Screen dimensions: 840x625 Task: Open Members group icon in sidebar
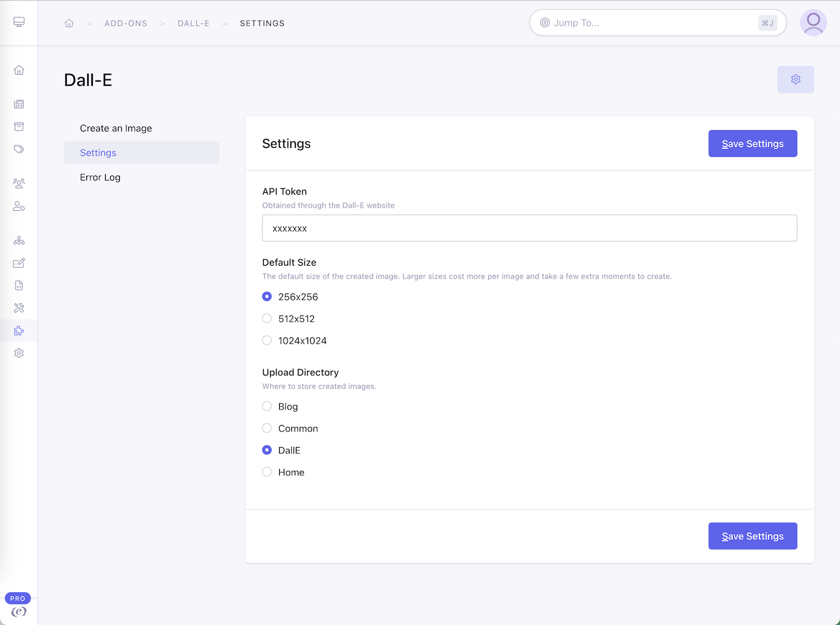pos(19,183)
